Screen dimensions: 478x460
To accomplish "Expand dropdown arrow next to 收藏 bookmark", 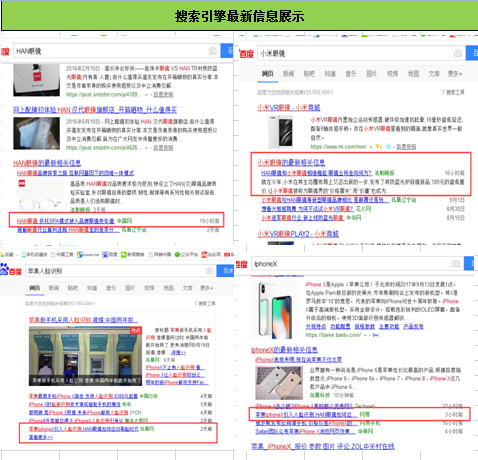I will coord(17,255).
